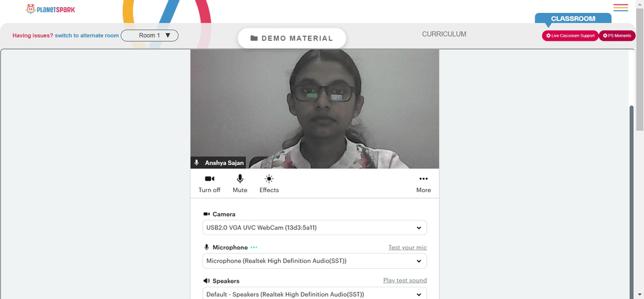Turn off the camera
This screenshot has width=644, height=299.
pos(209,184)
